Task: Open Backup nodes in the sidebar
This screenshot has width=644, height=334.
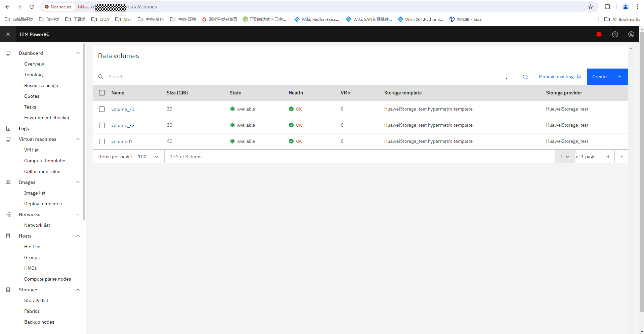Action: pos(39,322)
